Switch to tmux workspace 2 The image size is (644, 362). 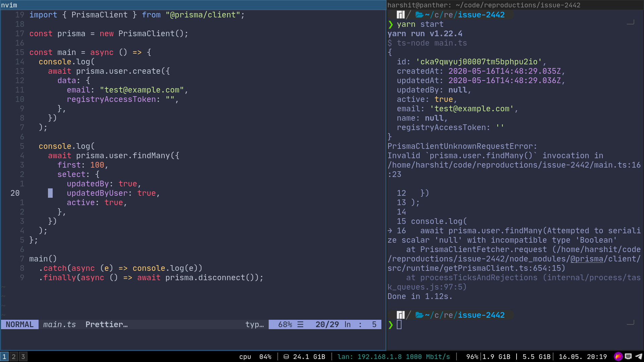tap(13, 356)
